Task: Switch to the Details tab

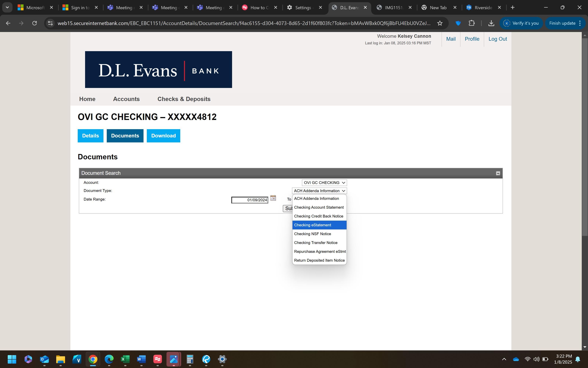Action: click(90, 136)
